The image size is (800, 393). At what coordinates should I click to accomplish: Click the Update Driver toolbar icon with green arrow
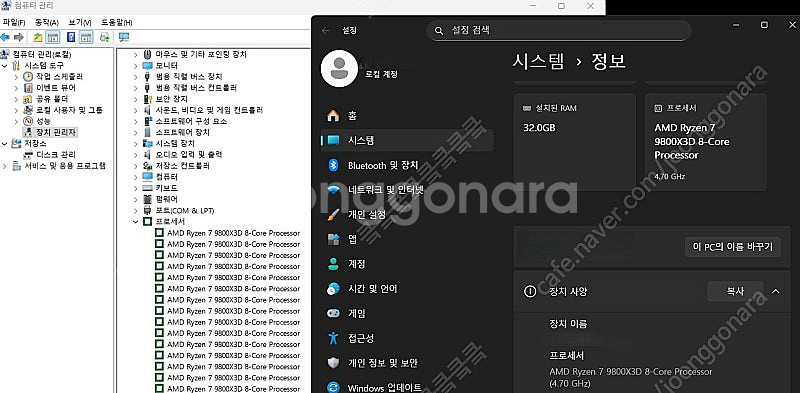tap(105, 37)
